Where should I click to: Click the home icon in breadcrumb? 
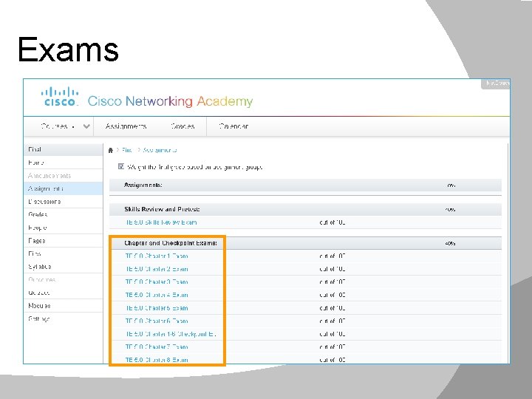point(111,150)
